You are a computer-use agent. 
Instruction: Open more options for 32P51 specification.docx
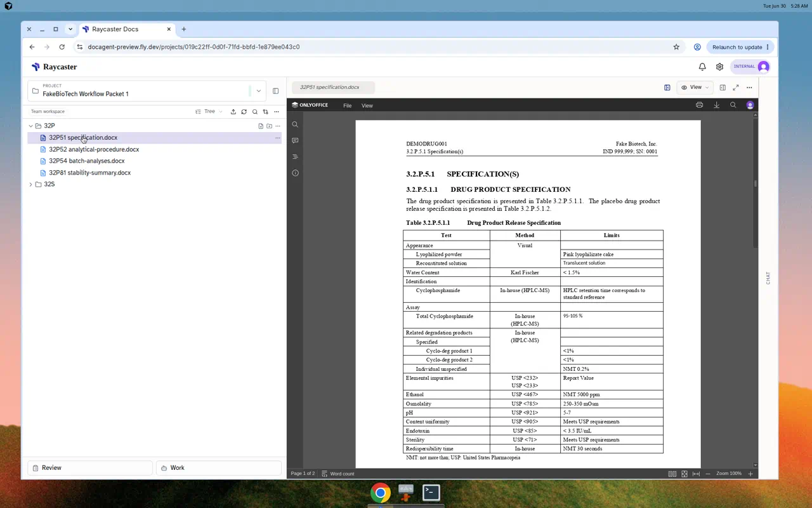pos(277,138)
